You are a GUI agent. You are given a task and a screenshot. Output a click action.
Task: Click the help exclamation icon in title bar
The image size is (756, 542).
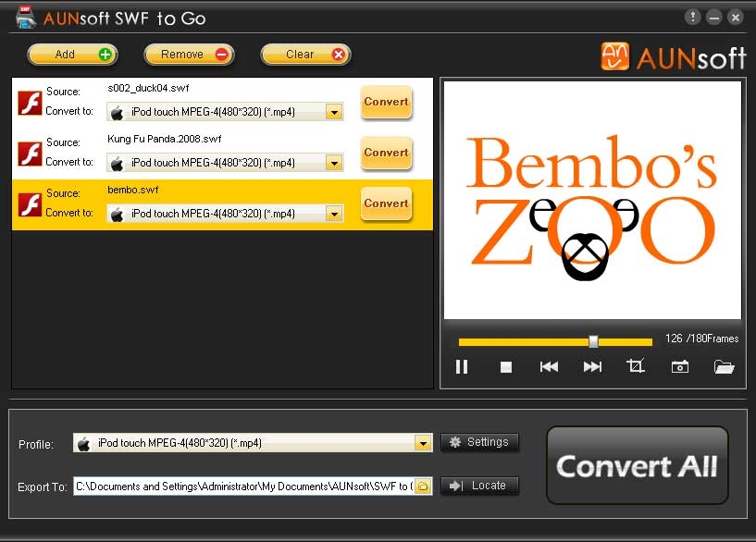pyautogui.click(x=693, y=18)
